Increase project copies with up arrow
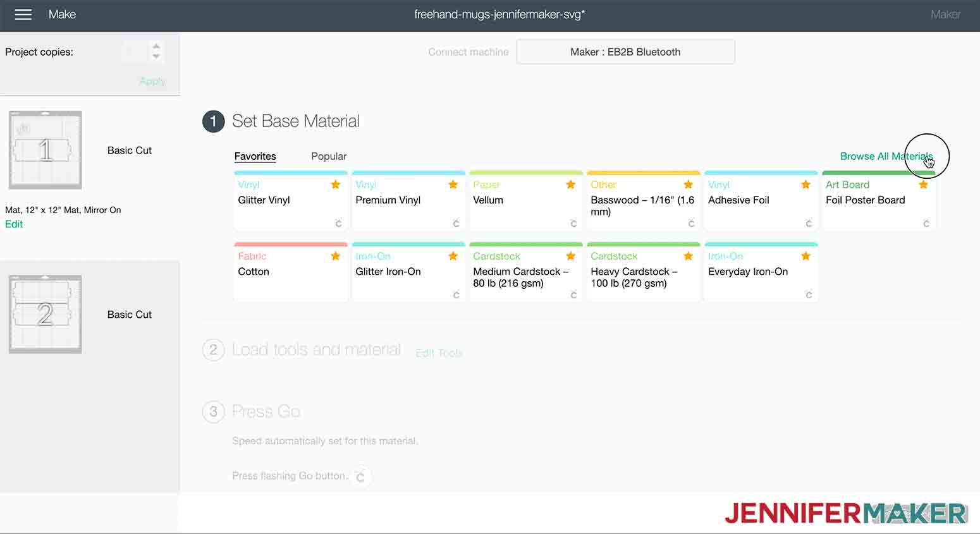 coord(156,46)
